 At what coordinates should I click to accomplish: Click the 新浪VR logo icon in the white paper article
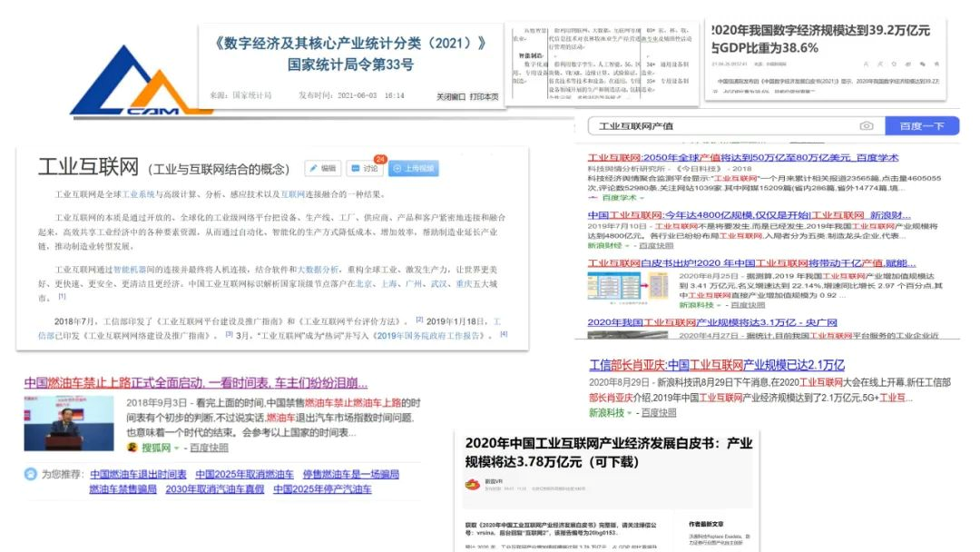click(473, 484)
